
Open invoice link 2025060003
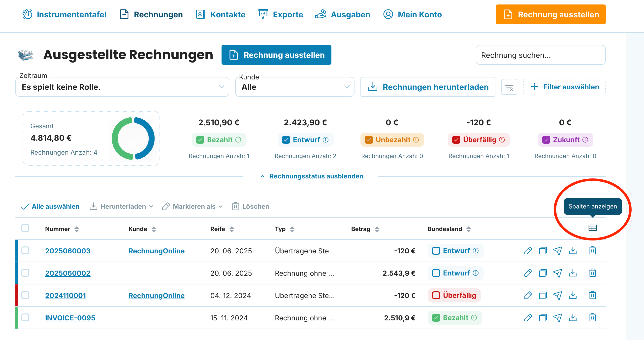point(67,251)
